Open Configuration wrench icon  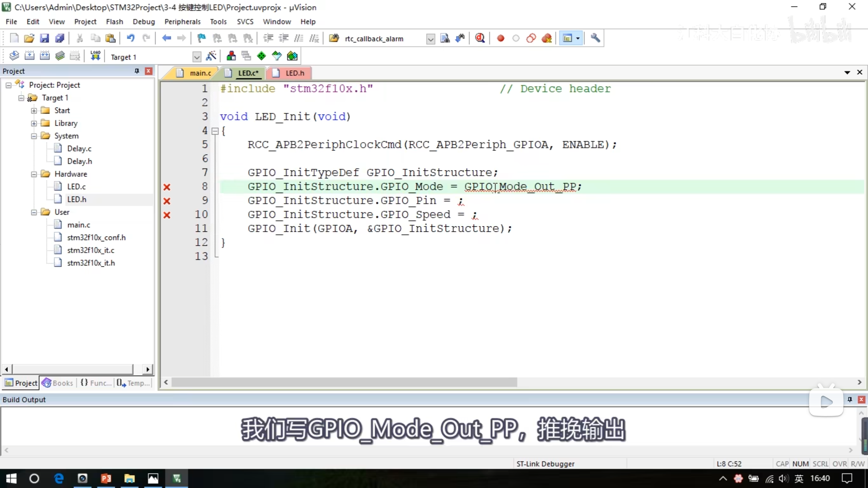595,38
